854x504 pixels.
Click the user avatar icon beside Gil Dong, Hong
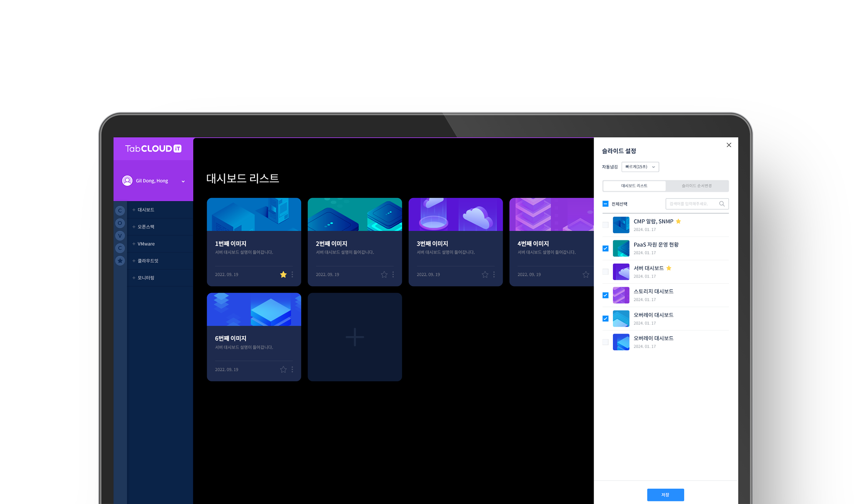(x=127, y=181)
